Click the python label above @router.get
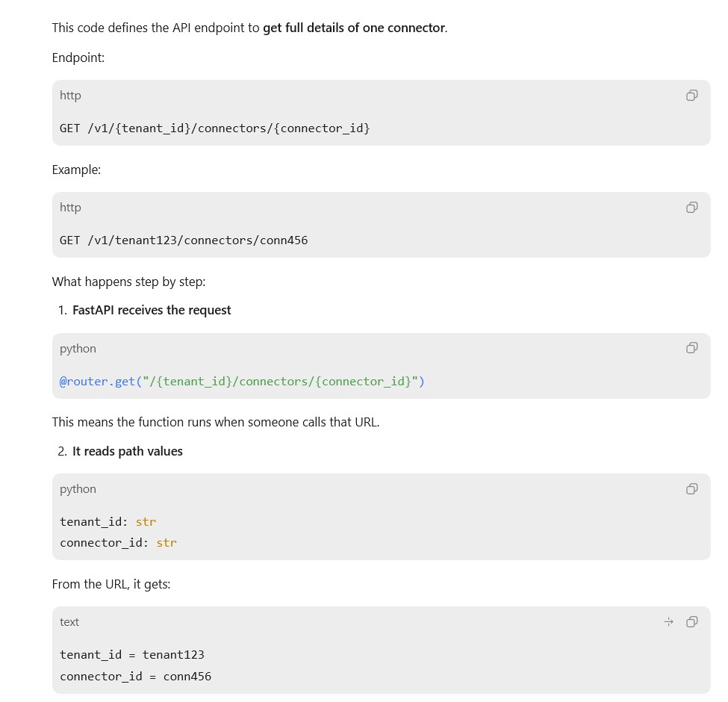Image resolution: width=728 pixels, height=702 pixels. 78,349
